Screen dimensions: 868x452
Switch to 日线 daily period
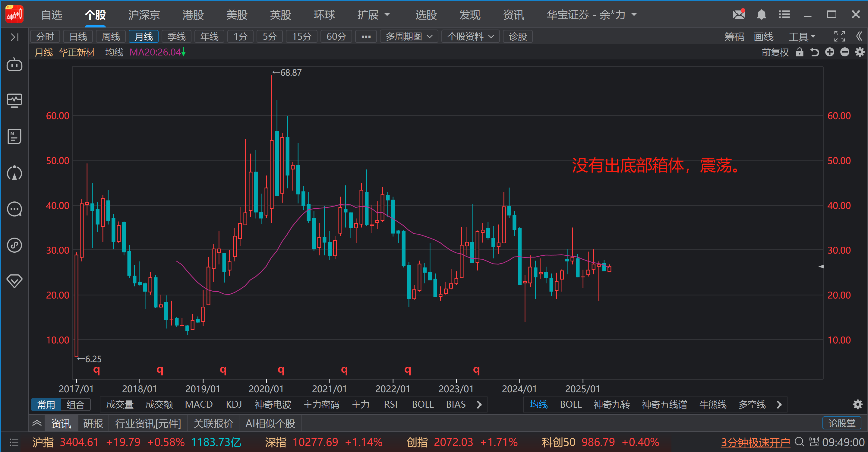(x=78, y=36)
